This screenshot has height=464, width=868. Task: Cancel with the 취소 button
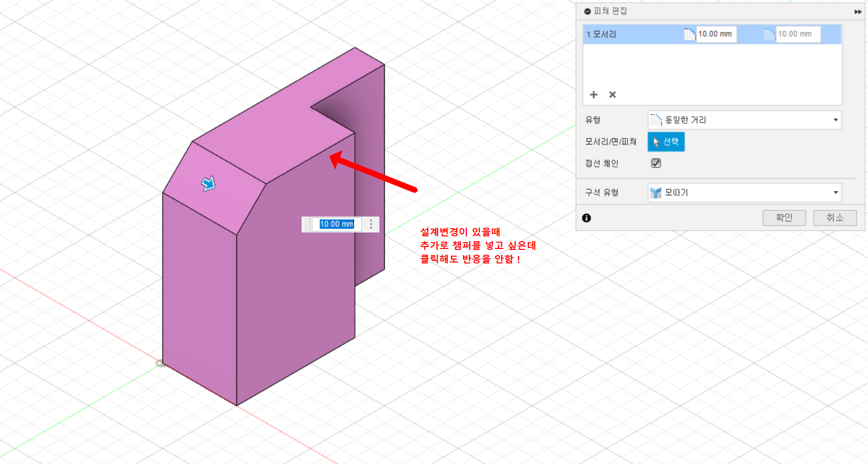click(x=835, y=217)
